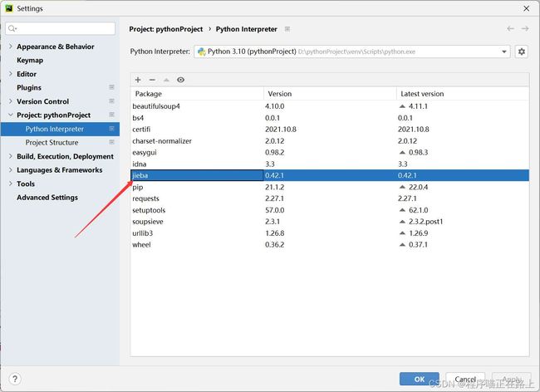
Task: Click the minus icon to uninstall the package
Action: pyautogui.click(x=152, y=80)
